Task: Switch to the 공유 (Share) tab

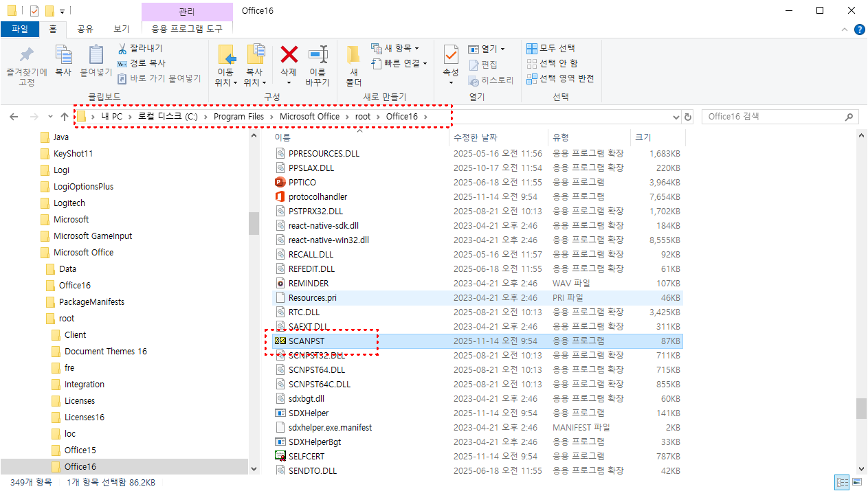Action: tap(85, 29)
